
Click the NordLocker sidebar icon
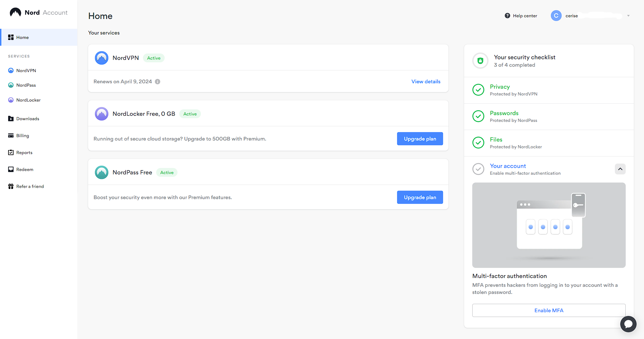click(x=11, y=100)
